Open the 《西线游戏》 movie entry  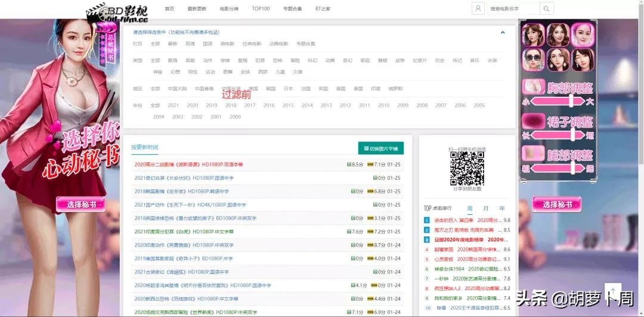[x=187, y=299]
